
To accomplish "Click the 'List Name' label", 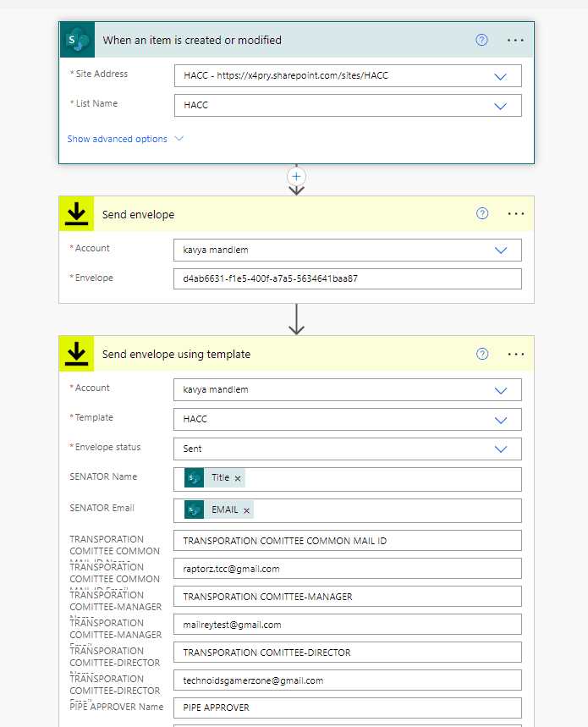I will [96, 103].
